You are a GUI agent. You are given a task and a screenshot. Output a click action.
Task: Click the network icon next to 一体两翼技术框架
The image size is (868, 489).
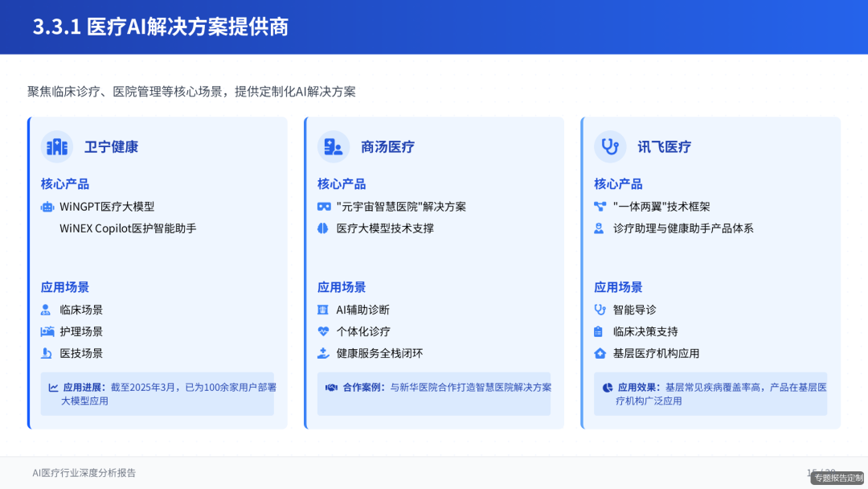(x=600, y=206)
